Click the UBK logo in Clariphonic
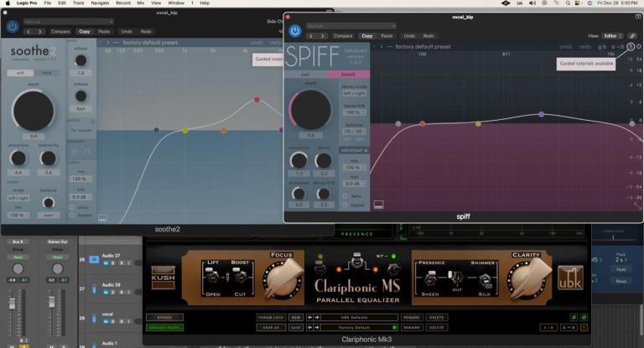The image size is (644, 348). pos(569,278)
